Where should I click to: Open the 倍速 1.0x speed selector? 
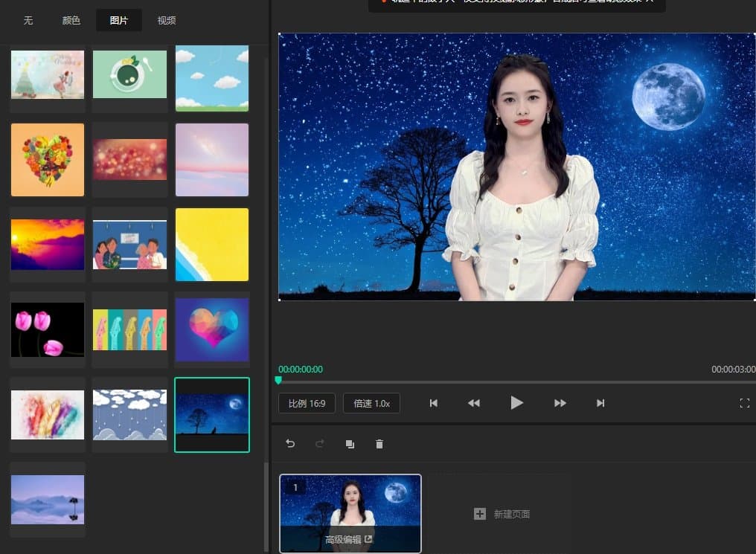pyautogui.click(x=371, y=403)
